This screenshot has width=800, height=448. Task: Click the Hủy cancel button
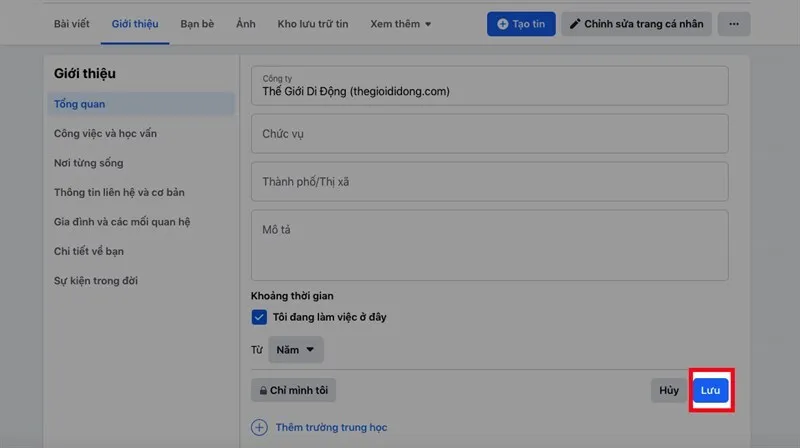[x=668, y=390]
